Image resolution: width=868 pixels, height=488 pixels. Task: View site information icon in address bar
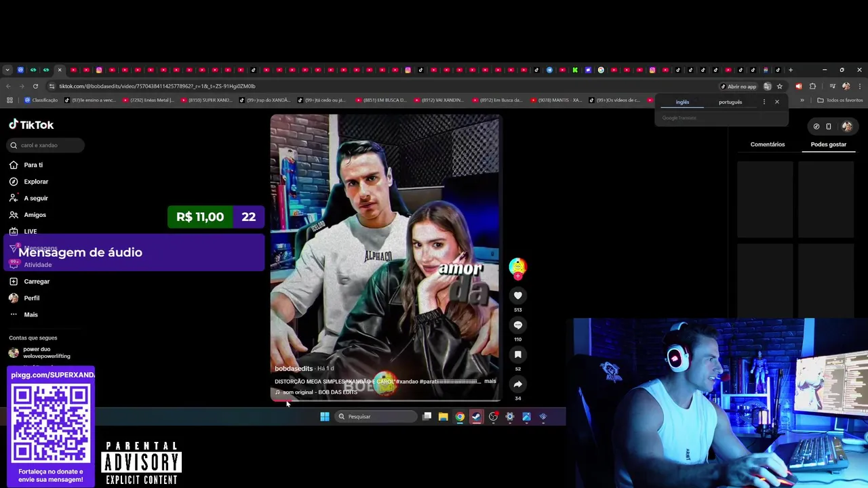pos(52,86)
